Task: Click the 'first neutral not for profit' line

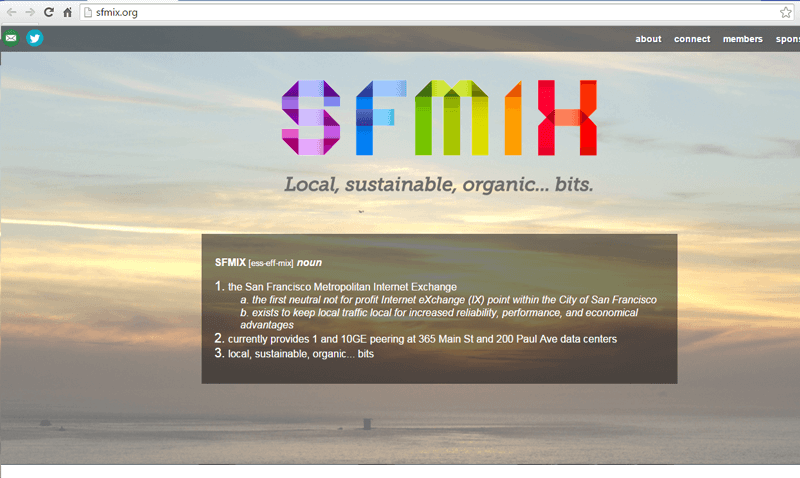Action: point(448,300)
